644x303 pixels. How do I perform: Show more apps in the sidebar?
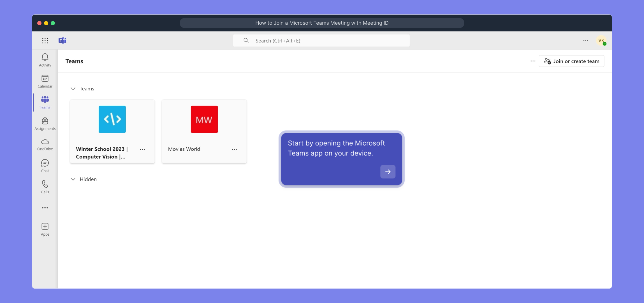pyautogui.click(x=45, y=208)
